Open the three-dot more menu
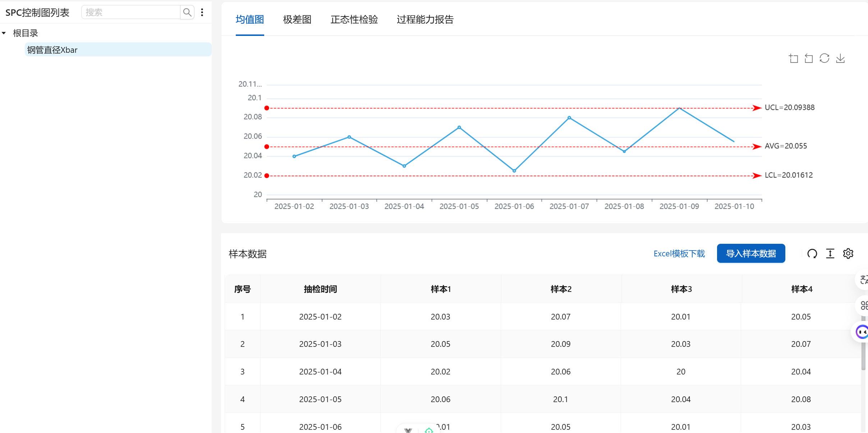Image resolution: width=868 pixels, height=433 pixels. [202, 13]
